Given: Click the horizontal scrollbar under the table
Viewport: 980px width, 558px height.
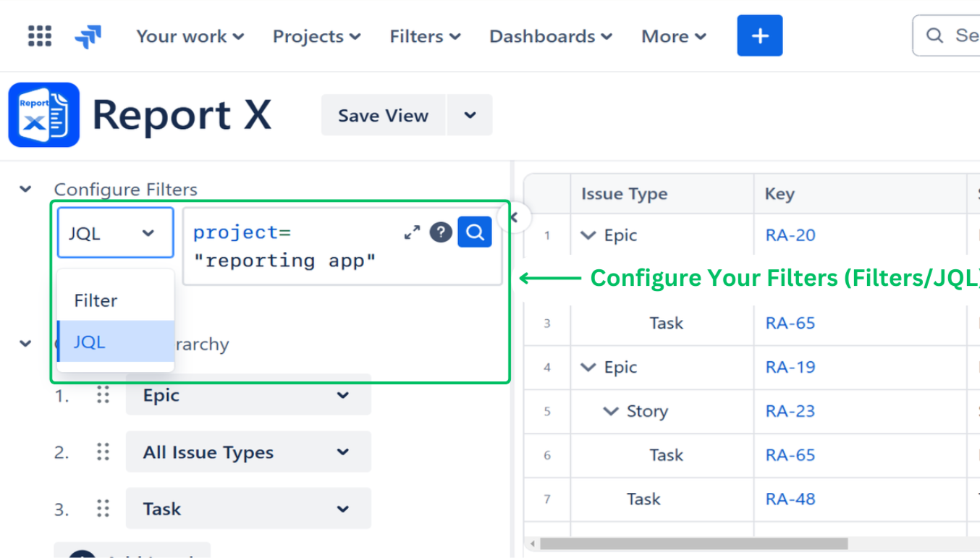Looking at the screenshot, I should coord(693,544).
